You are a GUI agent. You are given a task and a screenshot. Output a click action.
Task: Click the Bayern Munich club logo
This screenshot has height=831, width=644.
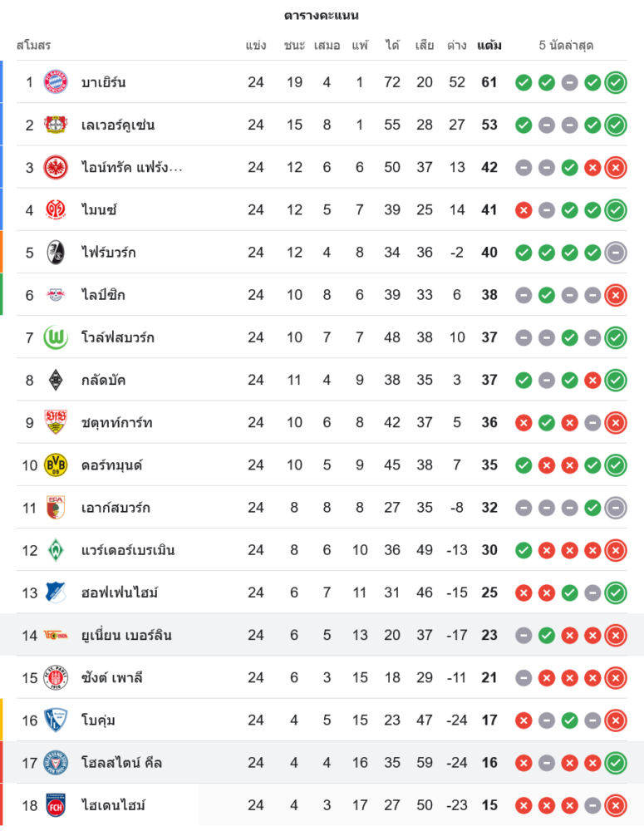click(x=56, y=82)
